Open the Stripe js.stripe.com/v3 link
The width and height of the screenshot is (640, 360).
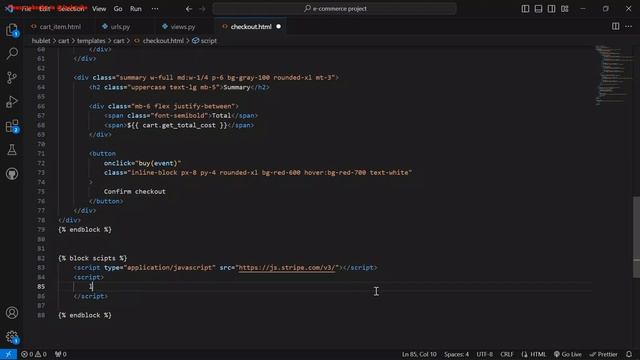pos(288,268)
